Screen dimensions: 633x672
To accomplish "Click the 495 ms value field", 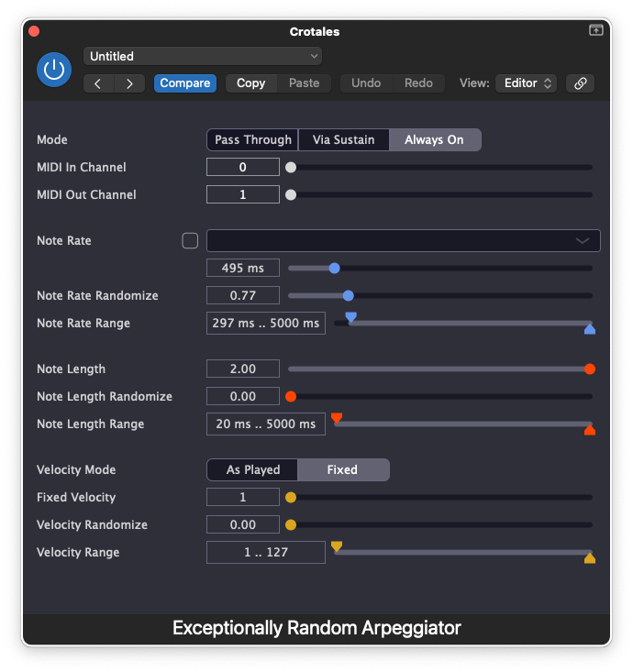I will (243, 268).
